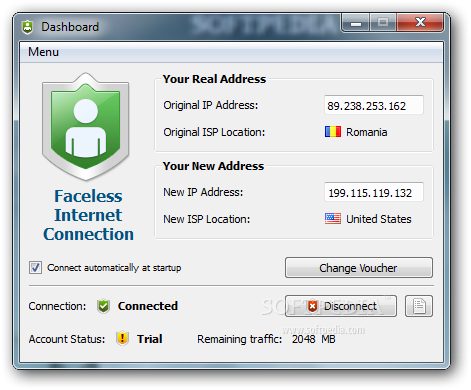
Task: Open the log document icon button
Action: click(x=419, y=306)
